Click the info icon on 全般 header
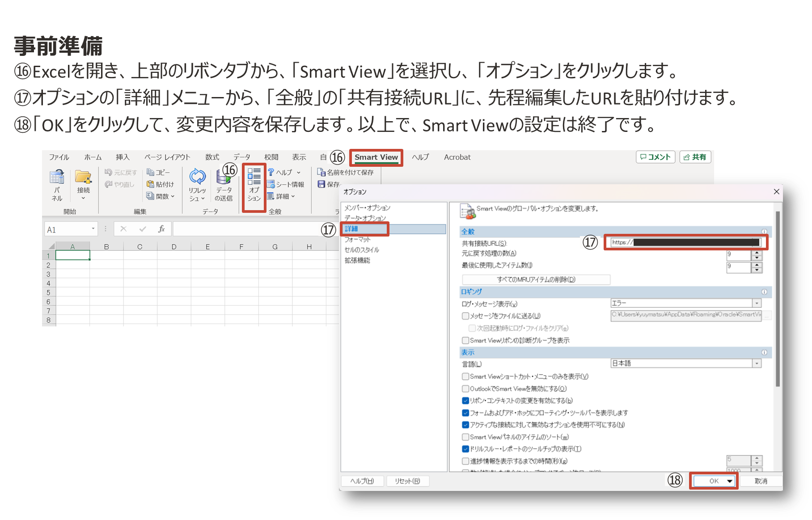 (x=764, y=232)
